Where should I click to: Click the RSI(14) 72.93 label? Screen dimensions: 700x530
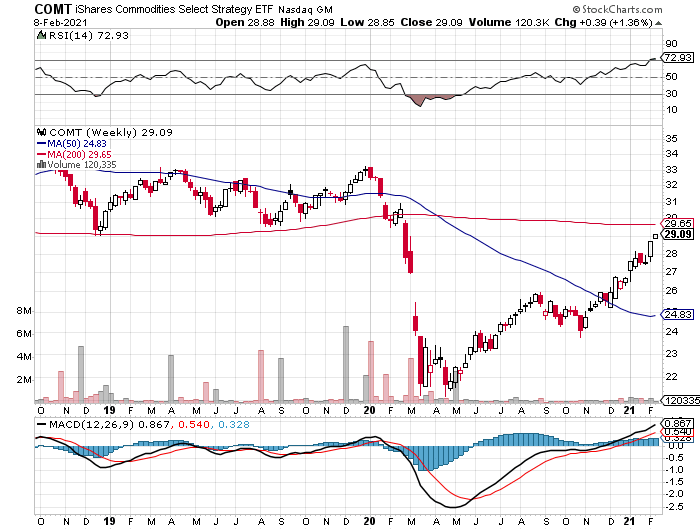[x=88, y=35]
